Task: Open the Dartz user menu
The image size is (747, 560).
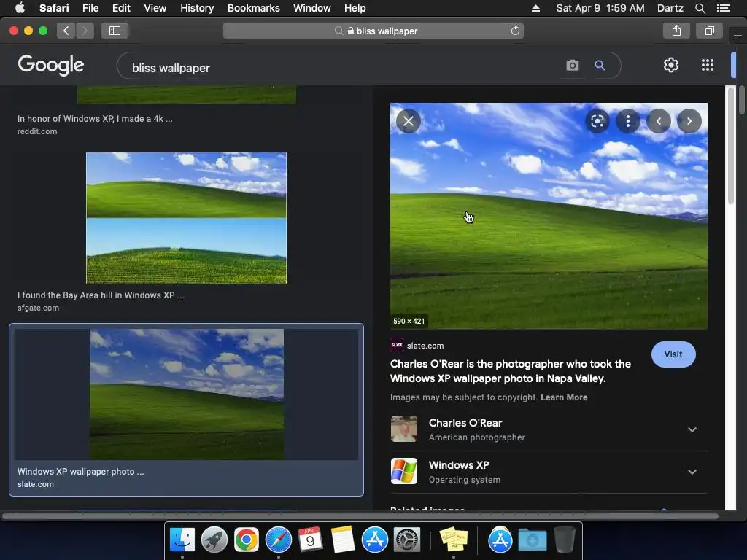Action: (x=670, y=8)
